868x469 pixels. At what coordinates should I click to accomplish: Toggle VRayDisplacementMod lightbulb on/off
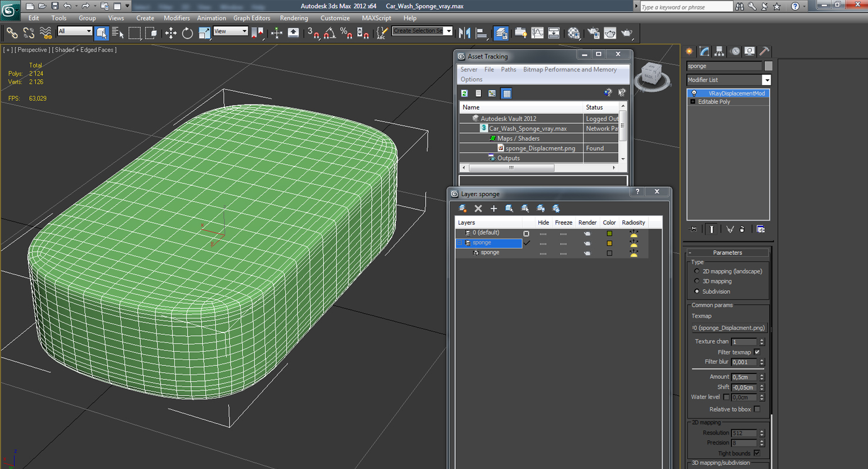(694, 93)
